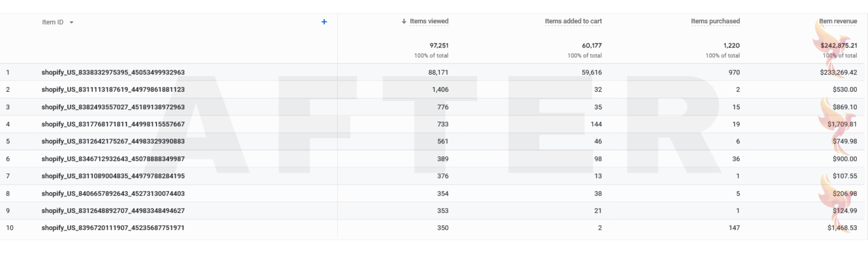The image size is (868, 253).
Task: Click the sort arrow beside Items viewed
Action: click(x=404, y=21)
